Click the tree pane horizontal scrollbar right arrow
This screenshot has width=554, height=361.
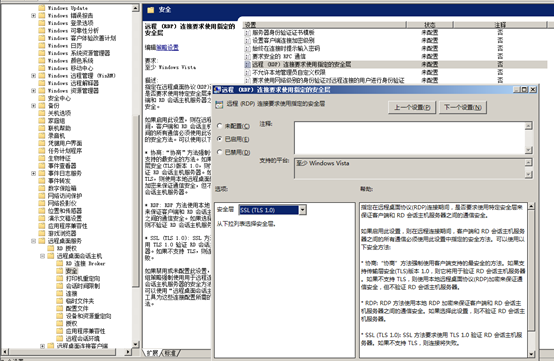coord(128,352)
